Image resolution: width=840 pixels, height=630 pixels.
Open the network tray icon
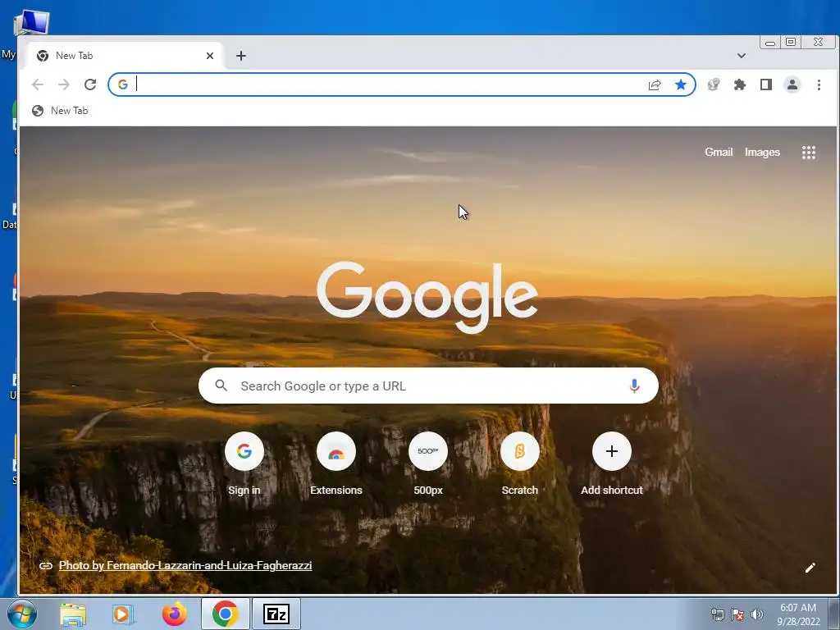pos(717,614)
